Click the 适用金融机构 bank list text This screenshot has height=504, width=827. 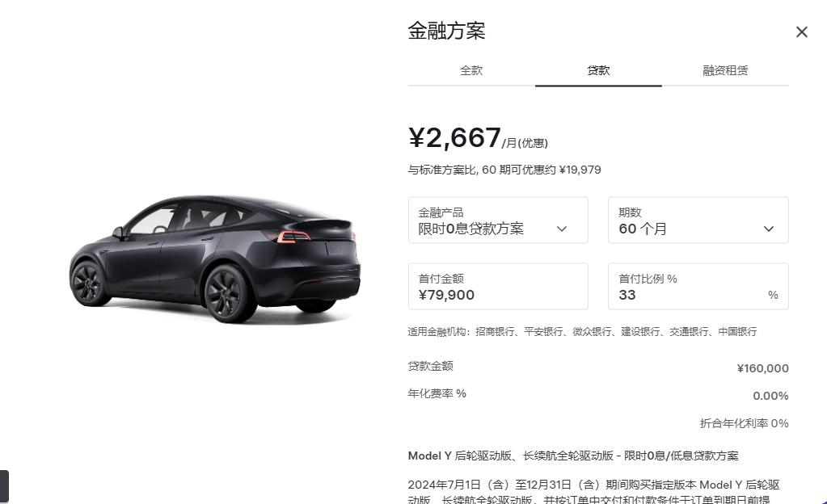(x=582, y=332)
